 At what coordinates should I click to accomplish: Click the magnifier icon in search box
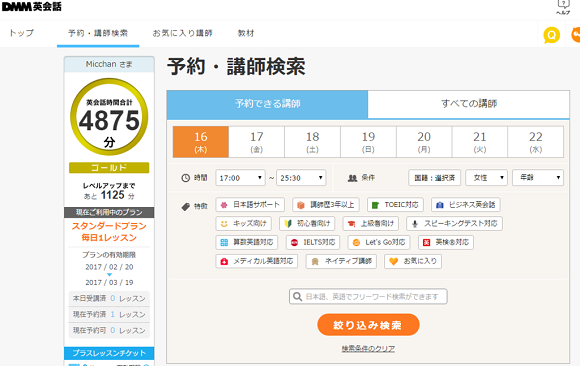pyautogui.click(x=297, y=296)
